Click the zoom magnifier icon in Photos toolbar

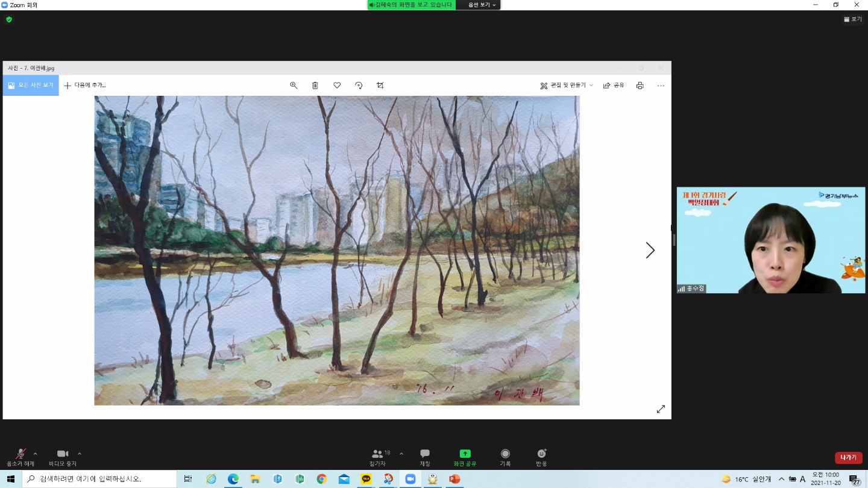[x=294, y=86]
